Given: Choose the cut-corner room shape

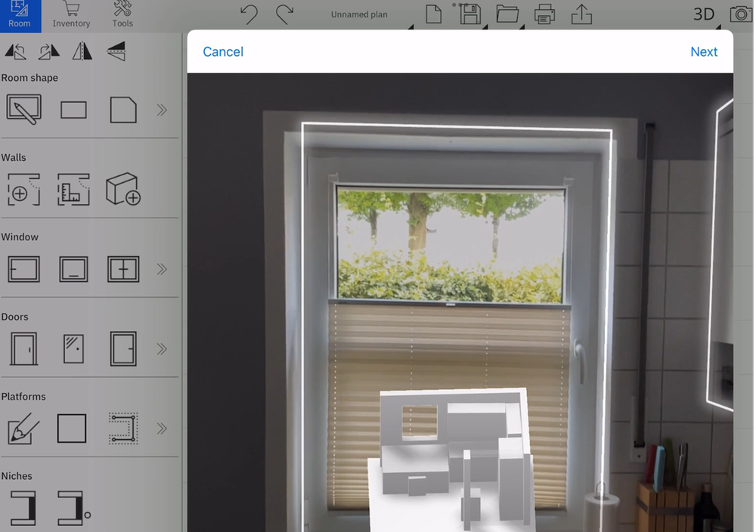Looking at the screenshot, I should (x=123, y=110).
